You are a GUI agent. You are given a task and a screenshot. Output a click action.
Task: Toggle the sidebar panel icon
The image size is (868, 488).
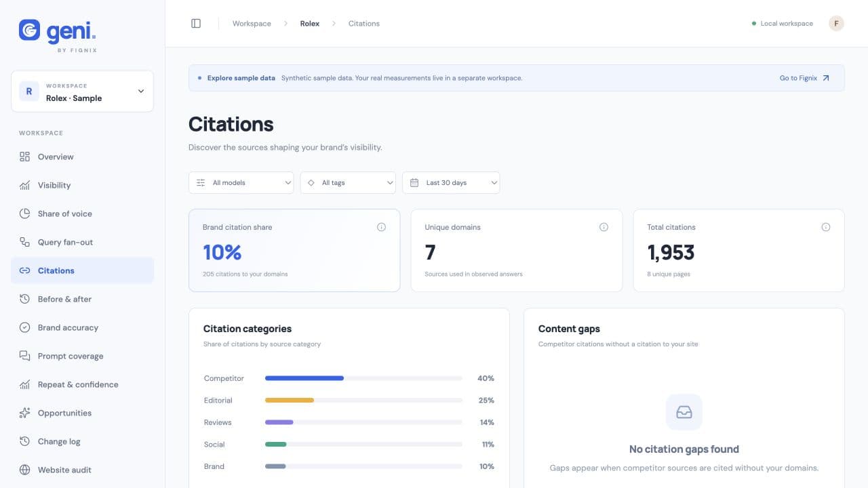tap(196, 24)
